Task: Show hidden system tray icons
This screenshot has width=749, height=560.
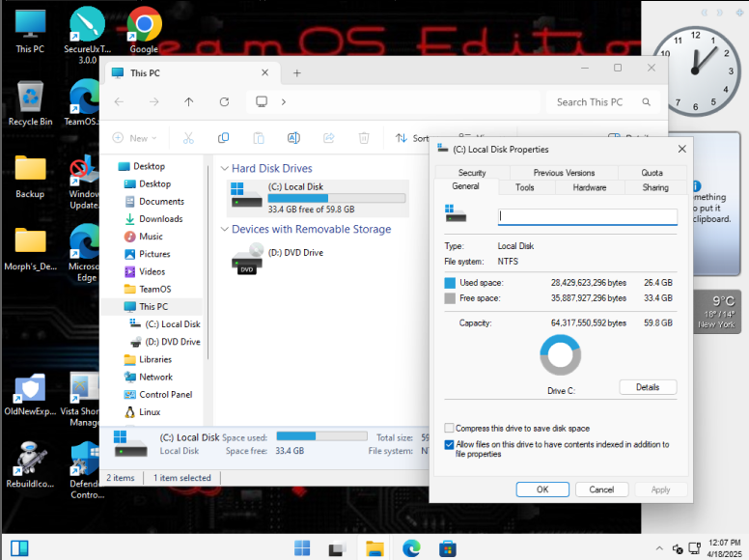Action: [x=659, y=548]
